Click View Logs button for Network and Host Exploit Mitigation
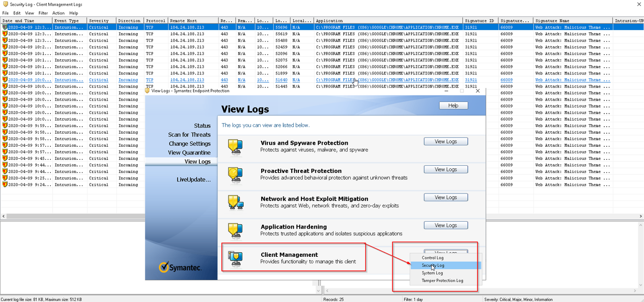Viewport: 644px width, 302px height. (x=446, y=197)
